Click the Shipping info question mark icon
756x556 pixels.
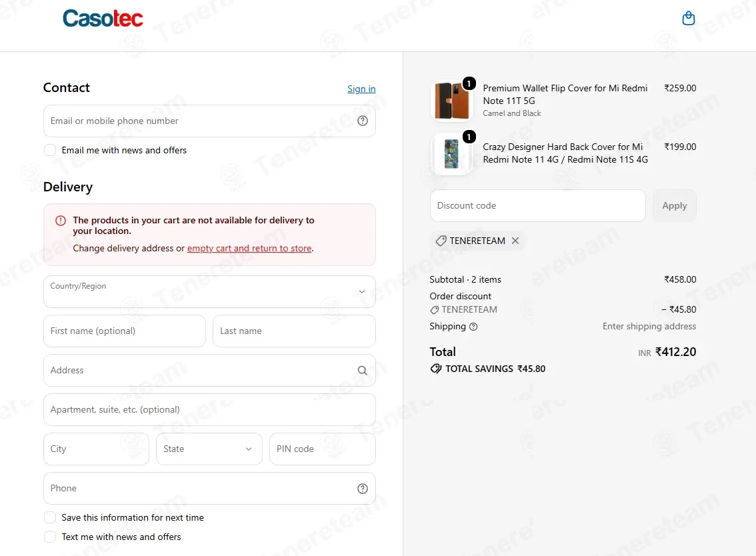click(x=473, y=327)
